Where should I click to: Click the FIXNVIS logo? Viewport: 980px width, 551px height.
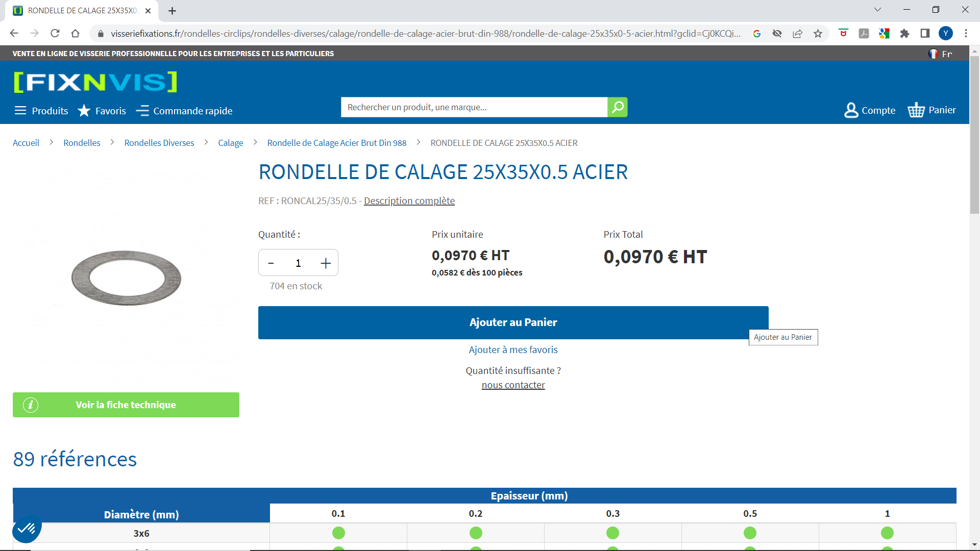(95, 82)
